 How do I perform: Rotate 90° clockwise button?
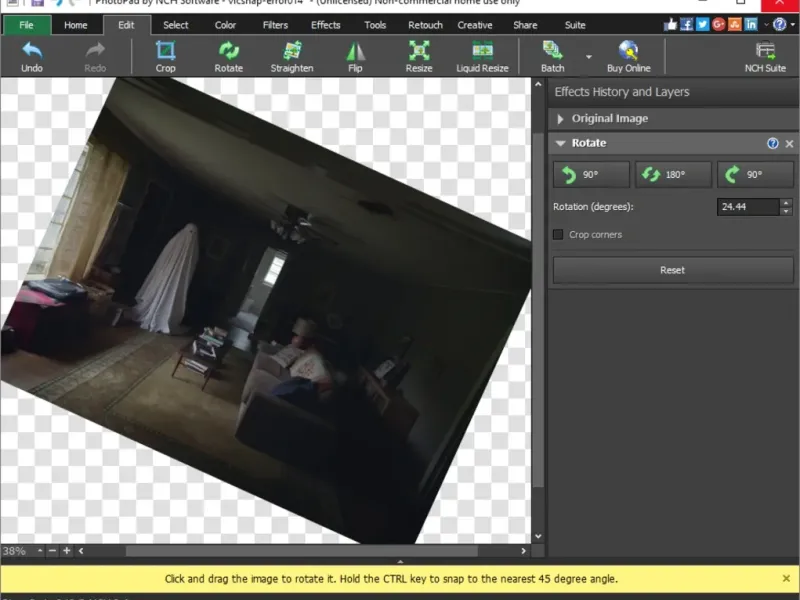click(755, 174)
